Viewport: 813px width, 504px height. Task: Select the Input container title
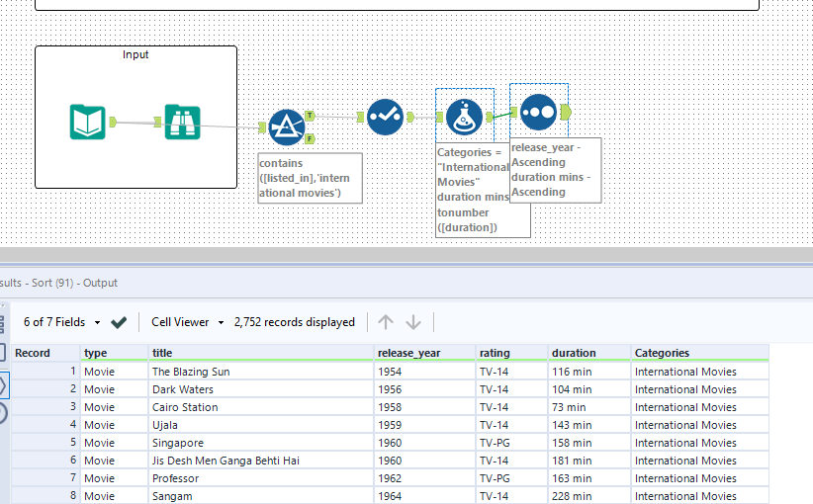(x=135, y=54)
